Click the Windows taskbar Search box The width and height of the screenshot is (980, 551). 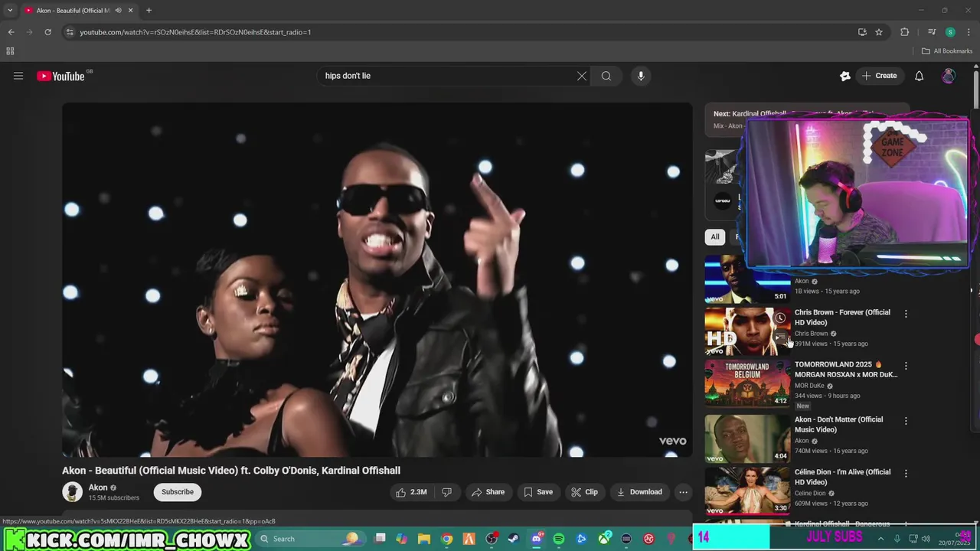(x=310, y=539)
